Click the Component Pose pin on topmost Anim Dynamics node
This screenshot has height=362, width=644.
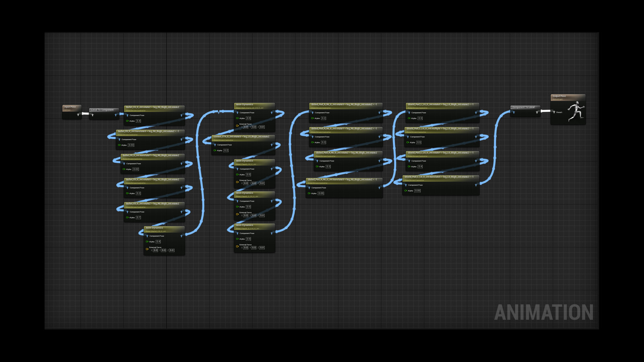point(237,113)
